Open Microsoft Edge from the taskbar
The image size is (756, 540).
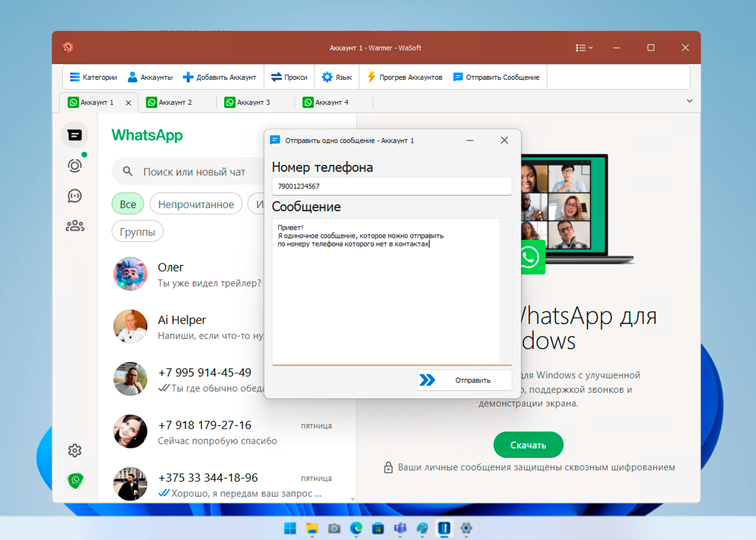pos(356,528)
